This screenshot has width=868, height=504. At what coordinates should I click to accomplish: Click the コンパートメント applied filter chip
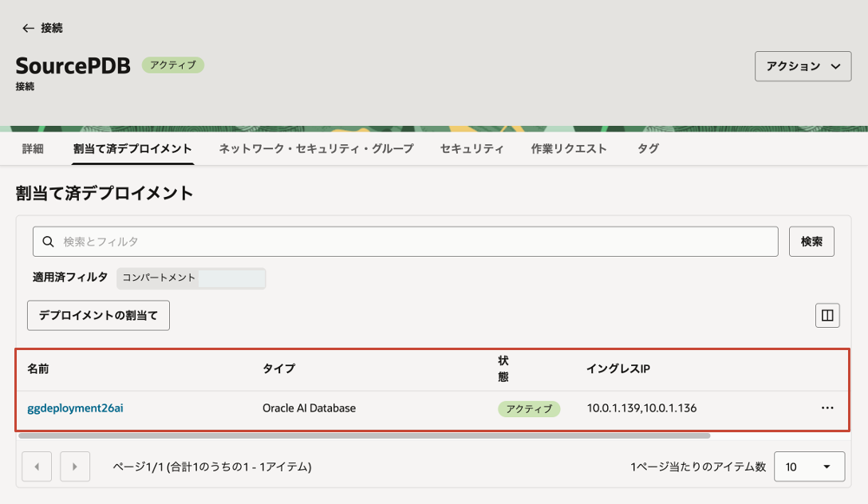pos(191,278)
